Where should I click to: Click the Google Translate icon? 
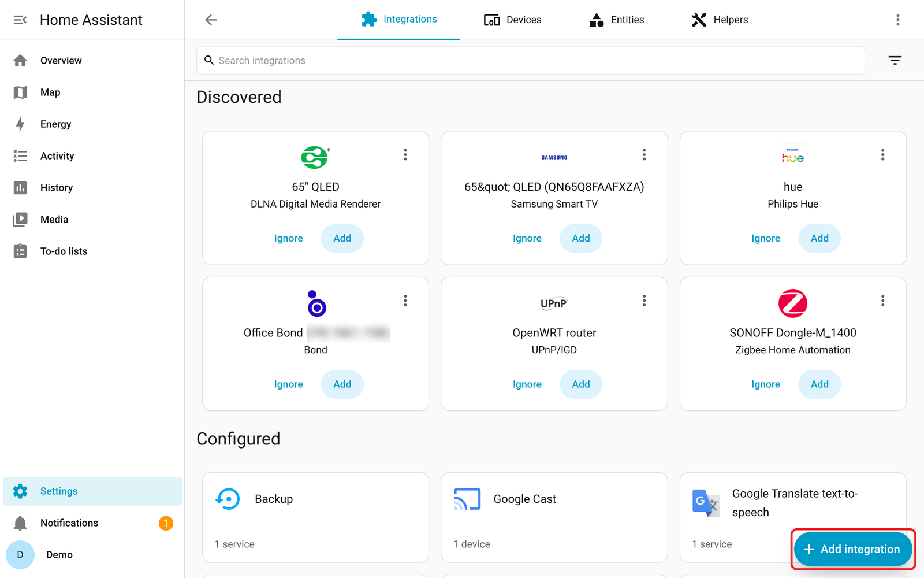[706, 502]
